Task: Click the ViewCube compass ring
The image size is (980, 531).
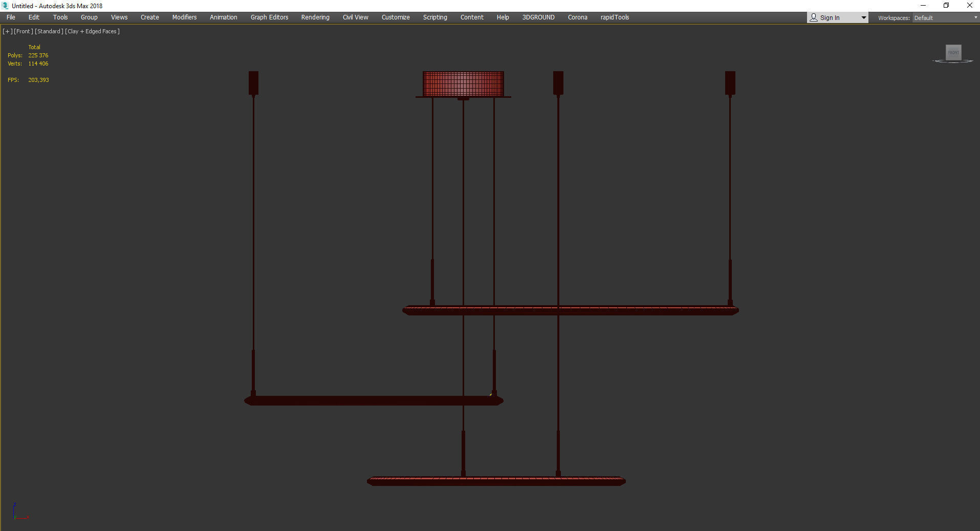Action: 953,61
